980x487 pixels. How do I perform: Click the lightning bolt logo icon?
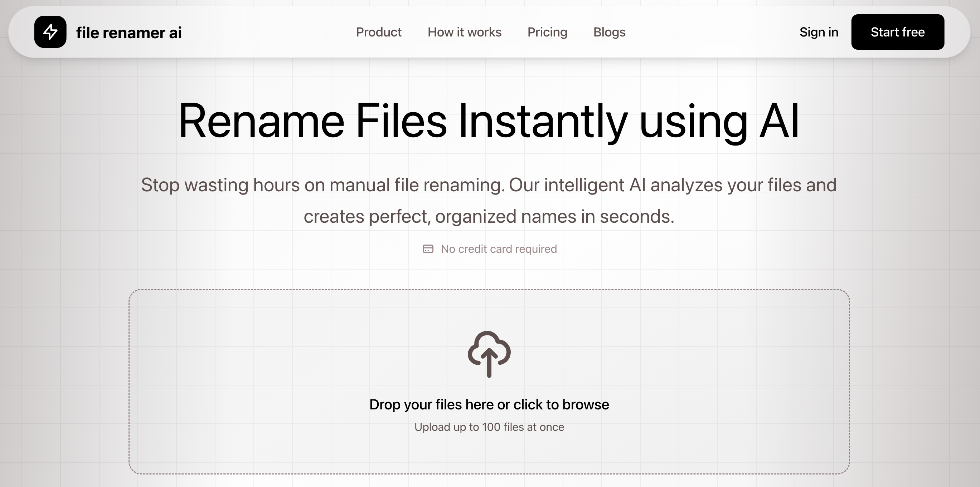pos(50,32)
